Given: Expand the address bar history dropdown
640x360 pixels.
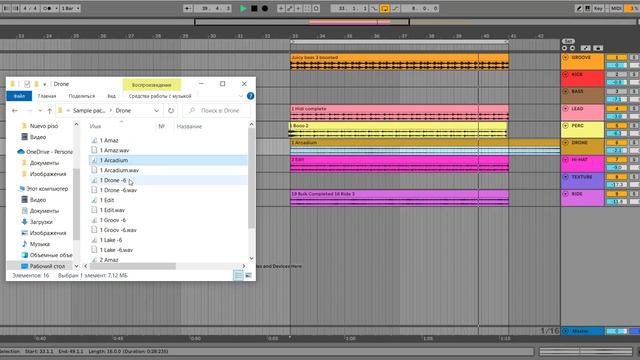Looking at the screenshot, I should click(156, 111).
